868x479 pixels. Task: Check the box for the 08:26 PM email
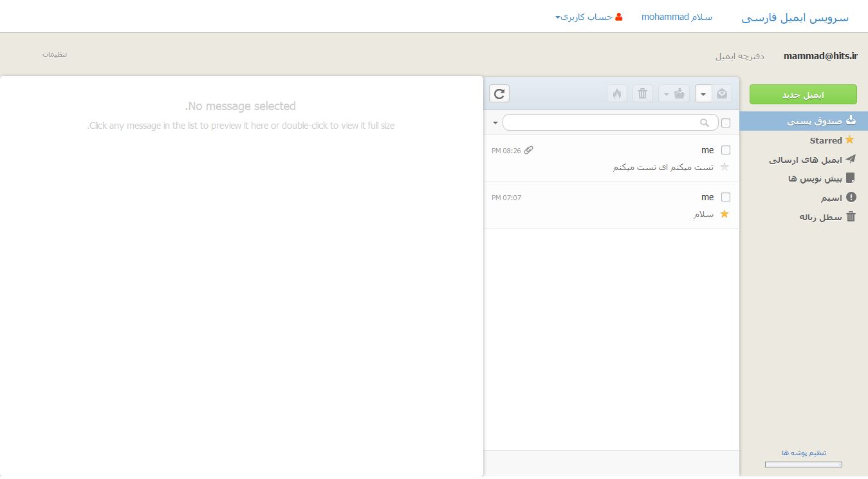pos(726,151)
